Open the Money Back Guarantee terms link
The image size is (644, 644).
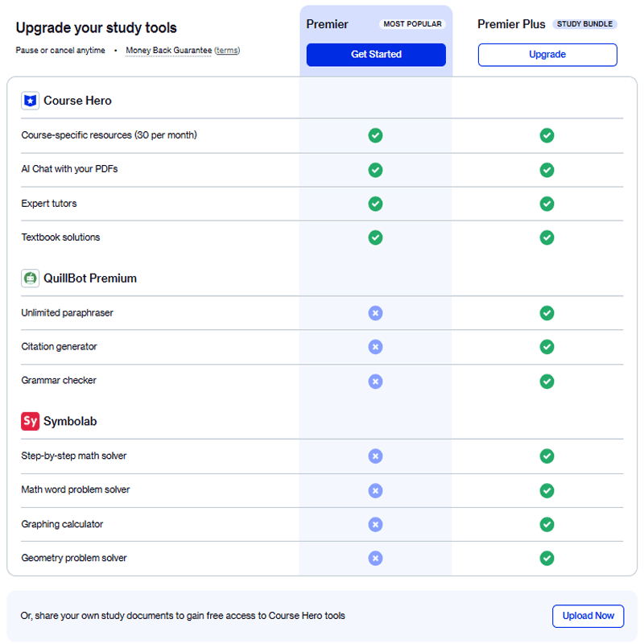[x=227, y=51]
